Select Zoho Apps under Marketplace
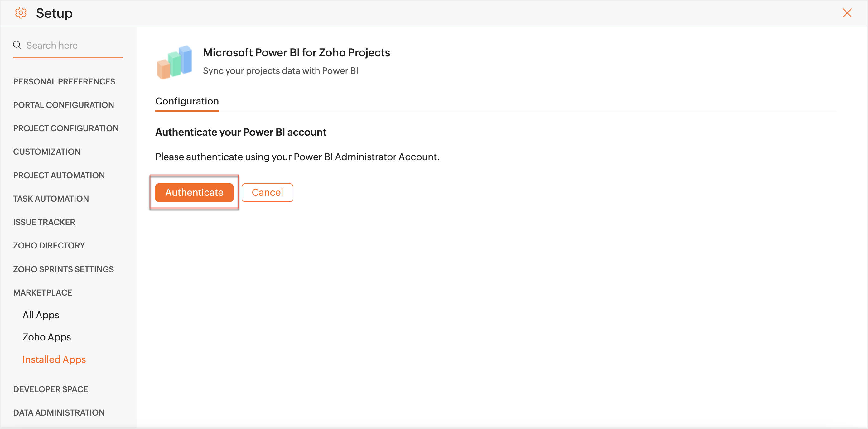The width and height of the screenshot is (868, 429). point(46,337)
